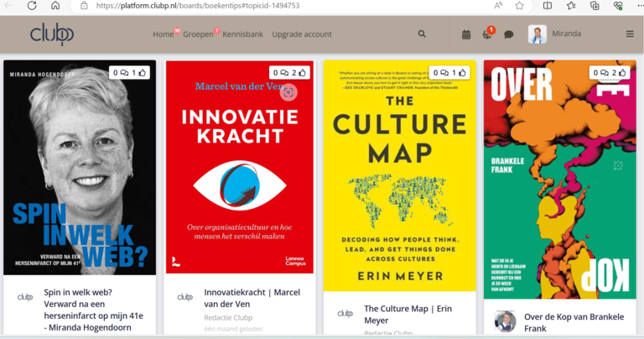Open the favorites list icon in browser toolbar
Screen dimensions: 644x339
pyautogui.click(x=571, y=5)
